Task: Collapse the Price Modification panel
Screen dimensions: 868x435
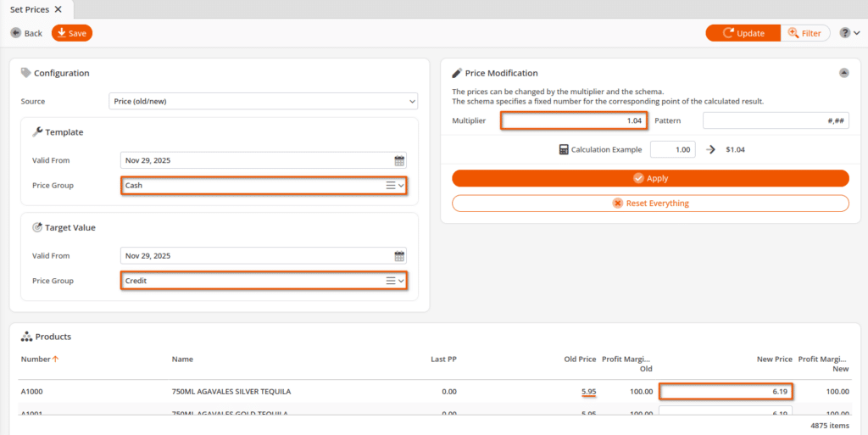Action: tap(843, 74)
